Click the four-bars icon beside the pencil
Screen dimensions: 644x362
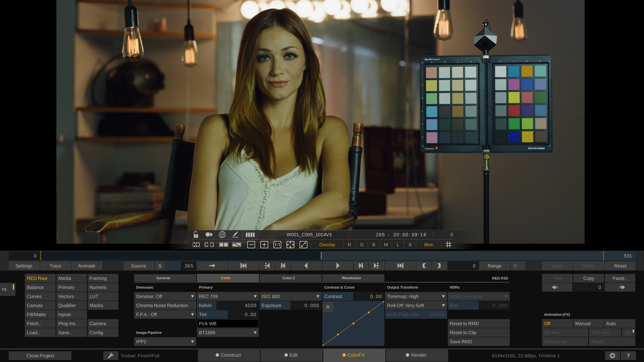pyautogui.click(x=250, y=235)
